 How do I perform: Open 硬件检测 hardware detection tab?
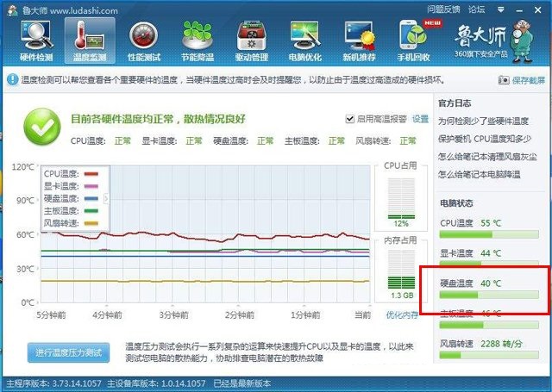[x=36, y=41]
